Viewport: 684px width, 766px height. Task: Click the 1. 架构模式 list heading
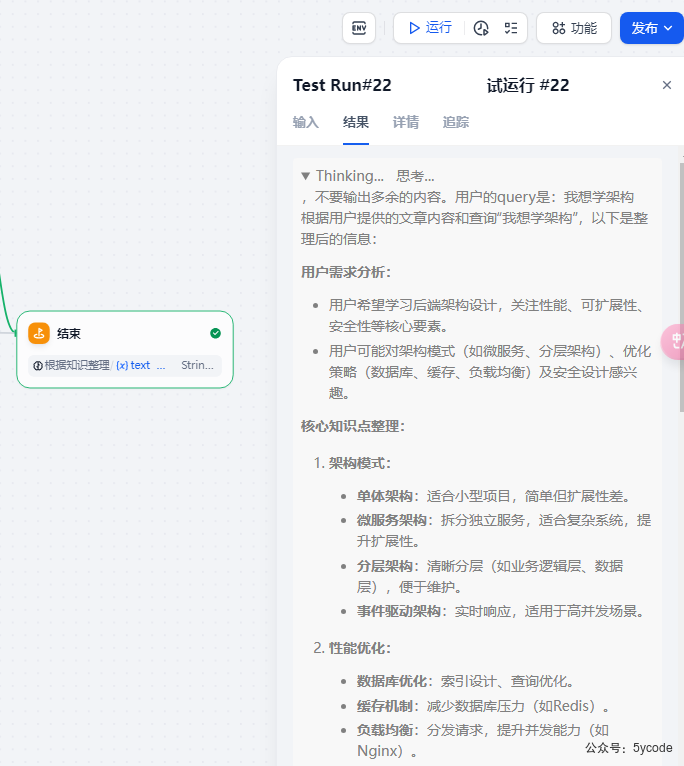tap(352, 463)
